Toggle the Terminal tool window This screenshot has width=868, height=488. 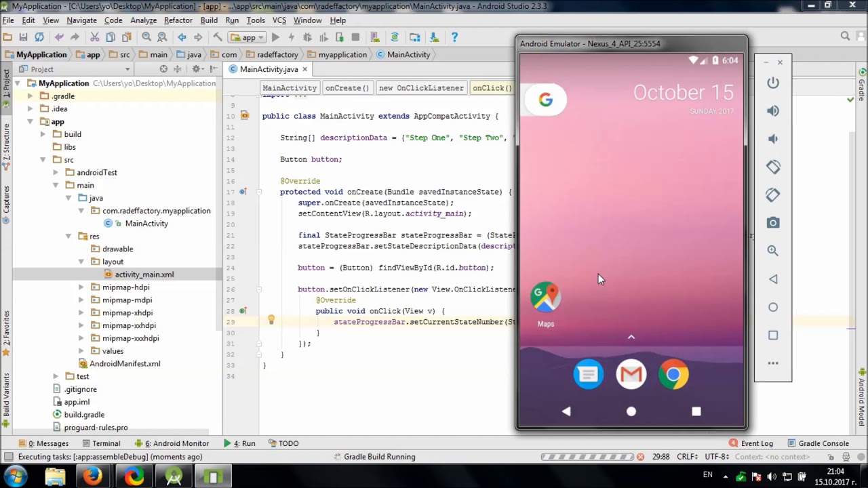coord(101,443)
